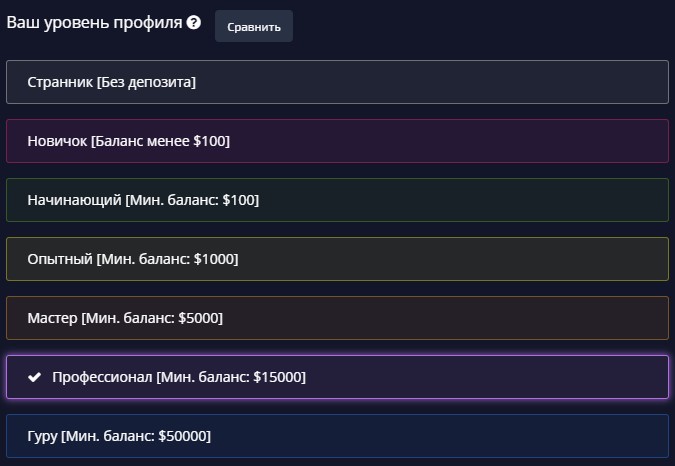Select the Опытный level option
Screen dimensions: 675x466
[x=336, y=259]
